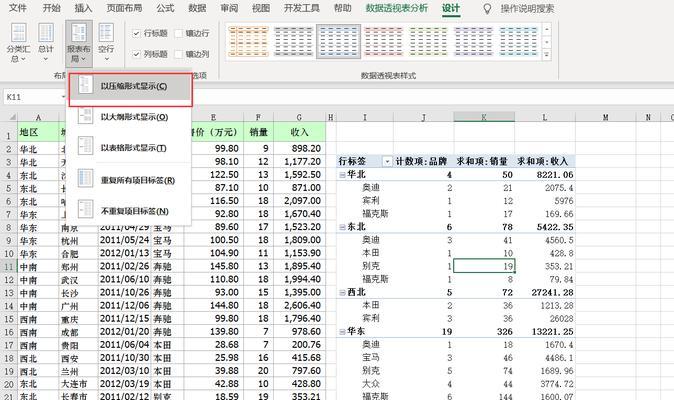This screenshot has width=674, height=400.
Task: Apply the light blue rightmost pivot style
Action: point(518,41)
